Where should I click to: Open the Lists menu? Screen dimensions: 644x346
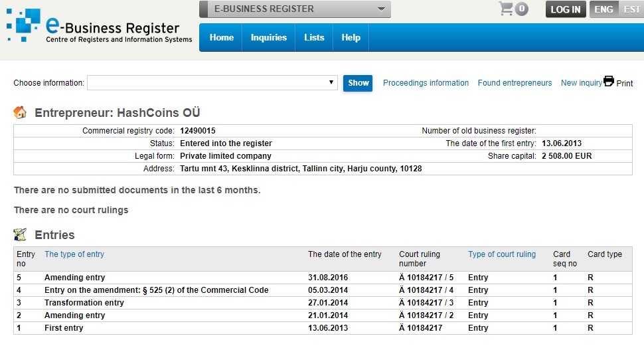pos(314,37)
